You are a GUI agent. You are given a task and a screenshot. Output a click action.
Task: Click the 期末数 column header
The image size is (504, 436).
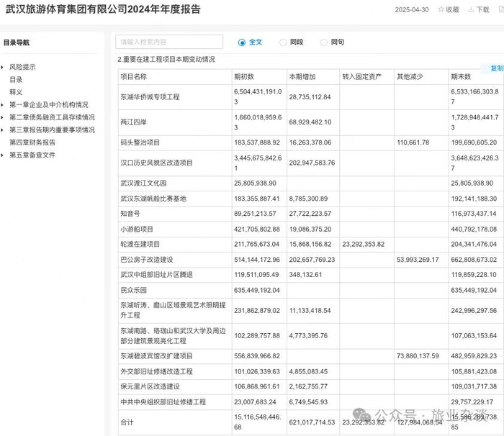tap(461, 76)
